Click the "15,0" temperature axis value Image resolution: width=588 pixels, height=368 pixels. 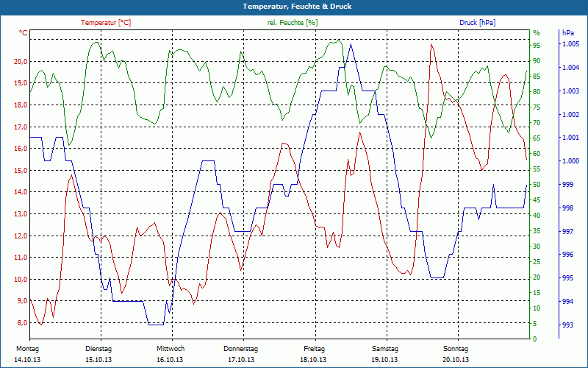(x=21, y=170)
